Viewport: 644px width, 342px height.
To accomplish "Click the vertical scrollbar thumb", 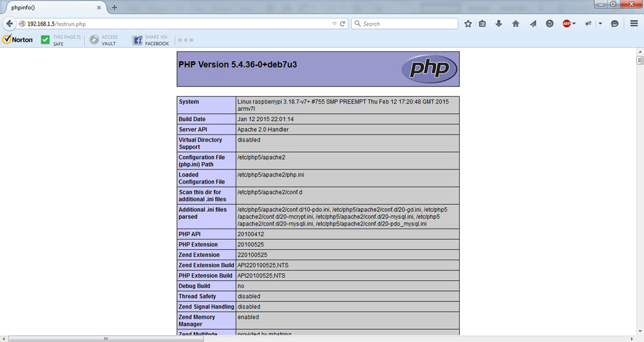I will 639,61.
